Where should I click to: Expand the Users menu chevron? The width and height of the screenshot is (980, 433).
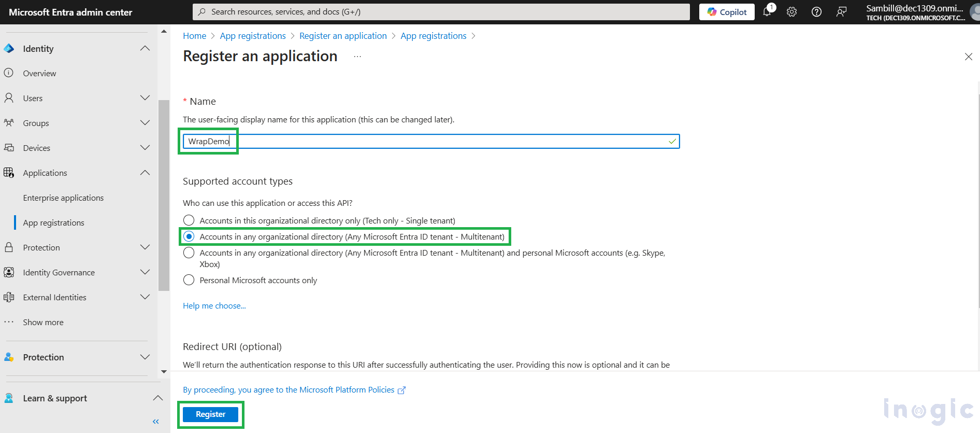point(145,98)
